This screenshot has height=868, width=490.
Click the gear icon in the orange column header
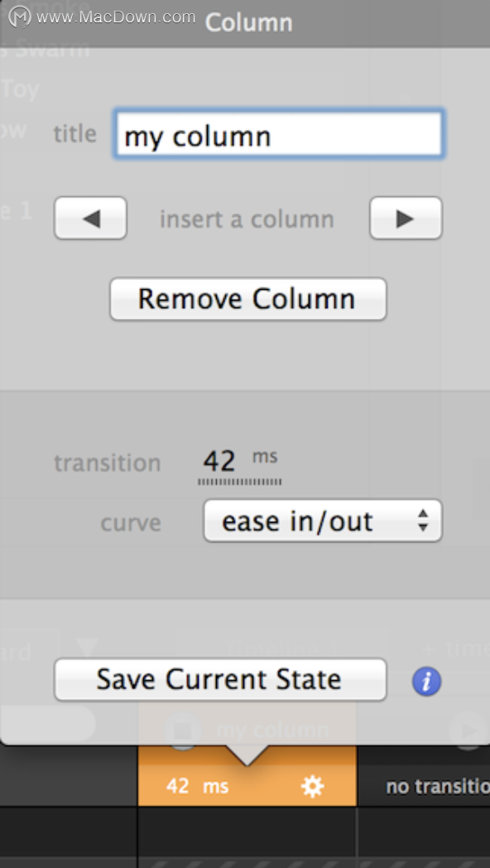click(313, 786)
